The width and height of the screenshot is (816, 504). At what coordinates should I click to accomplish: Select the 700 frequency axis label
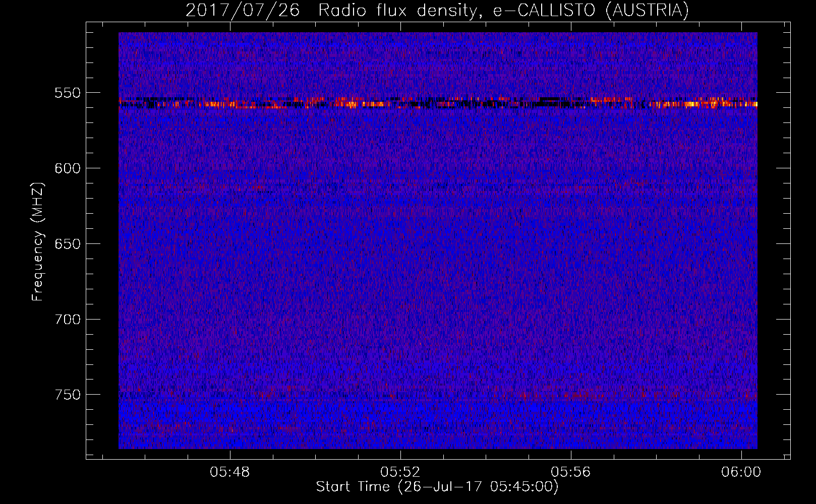point(68,320)
